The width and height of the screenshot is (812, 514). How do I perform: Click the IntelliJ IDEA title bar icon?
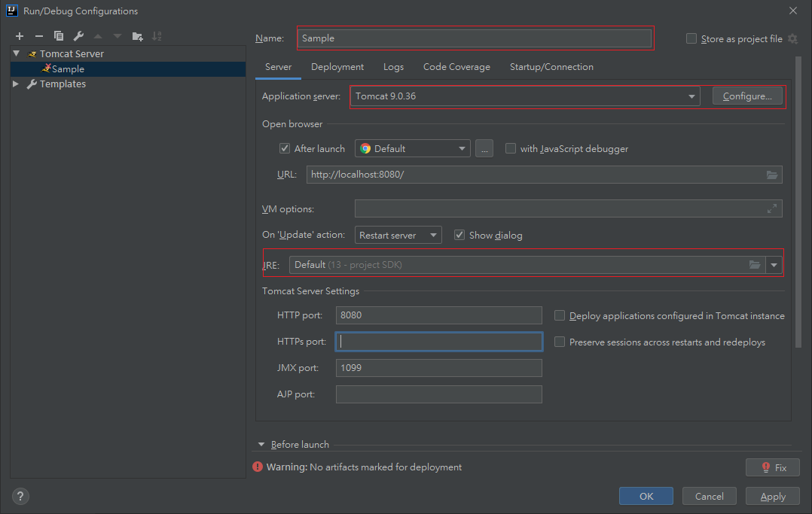coord(11,11)
